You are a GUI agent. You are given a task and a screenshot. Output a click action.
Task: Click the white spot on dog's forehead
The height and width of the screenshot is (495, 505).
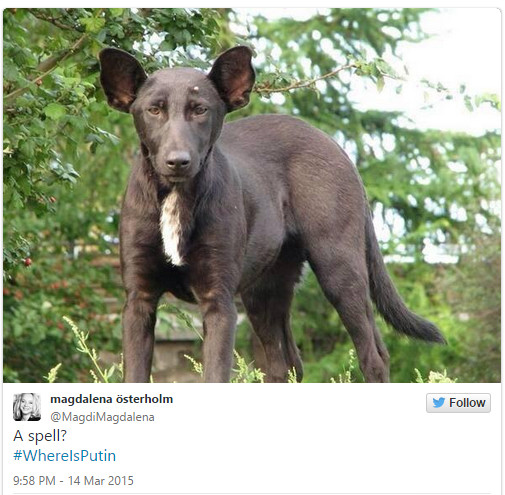click(196, 88)
